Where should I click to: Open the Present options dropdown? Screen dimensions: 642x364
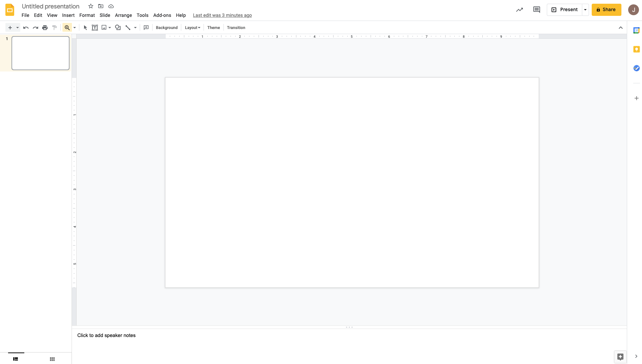point(585,9)
